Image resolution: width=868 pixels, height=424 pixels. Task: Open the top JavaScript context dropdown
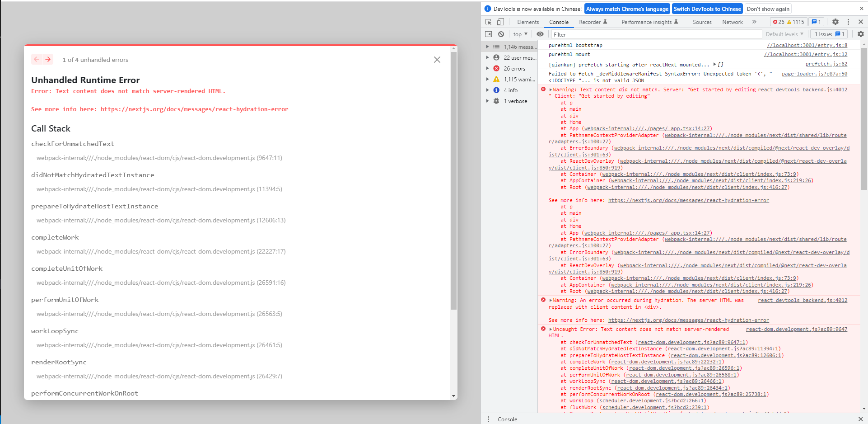[520, 34]
